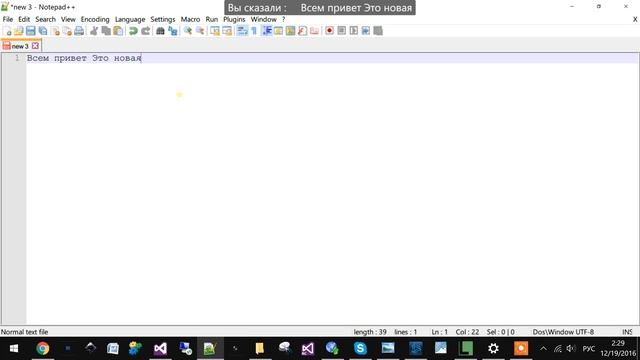
Task: Toggle Show All Characters pilcrow icon
Action: [x=254, y=31]
